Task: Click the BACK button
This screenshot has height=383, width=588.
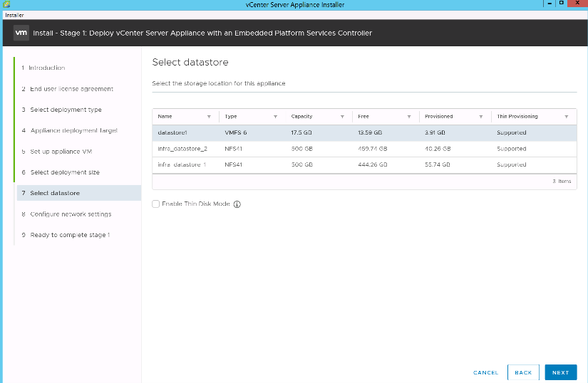Action: pos(523,372)
